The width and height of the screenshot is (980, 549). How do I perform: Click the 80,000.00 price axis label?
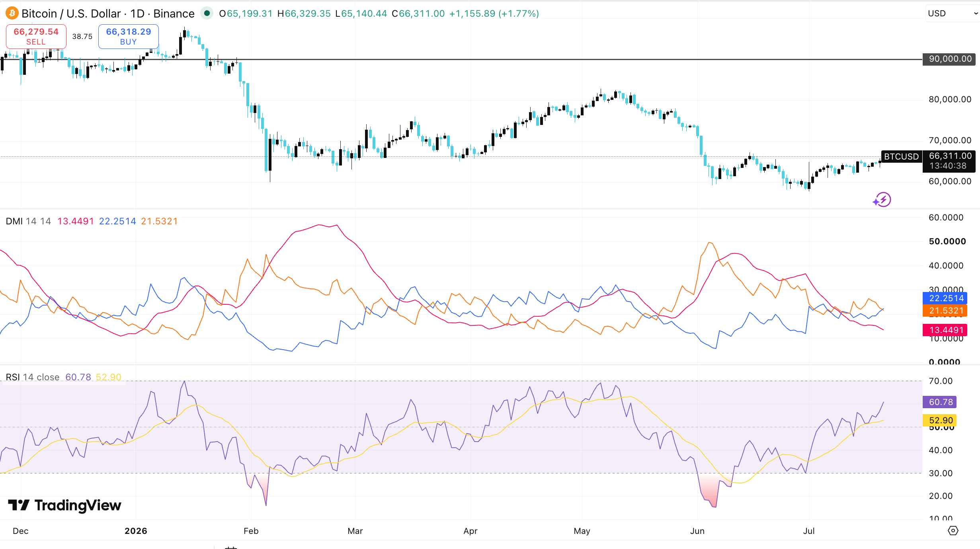click(x=950, y=99)
